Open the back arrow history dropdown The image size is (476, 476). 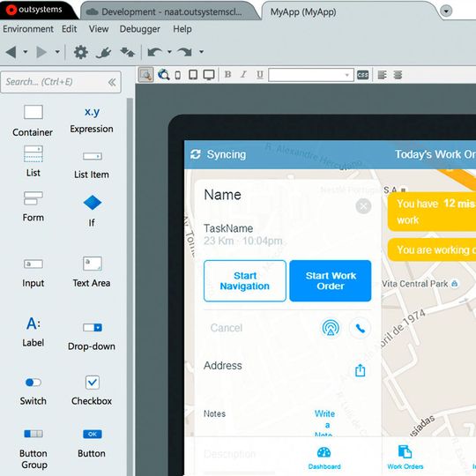tap(26, 52)
